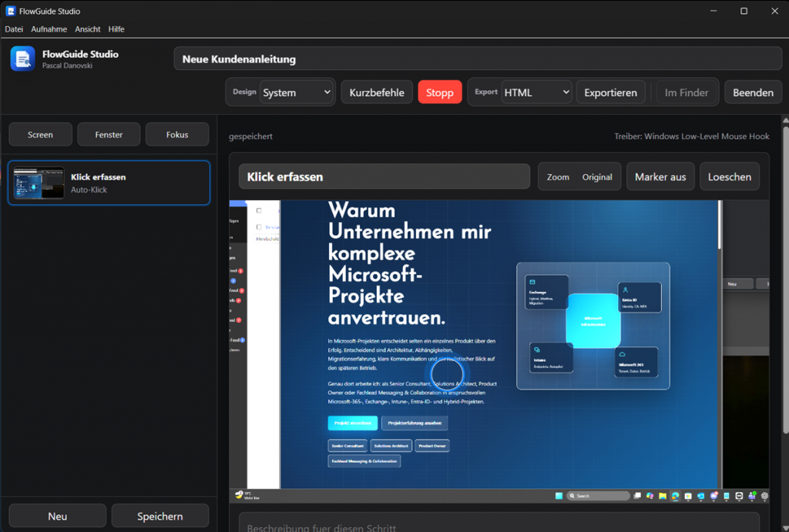Screen dimensions: 789x532
Task: Click the Search box in captured taskbar
Action: [598, 496]
